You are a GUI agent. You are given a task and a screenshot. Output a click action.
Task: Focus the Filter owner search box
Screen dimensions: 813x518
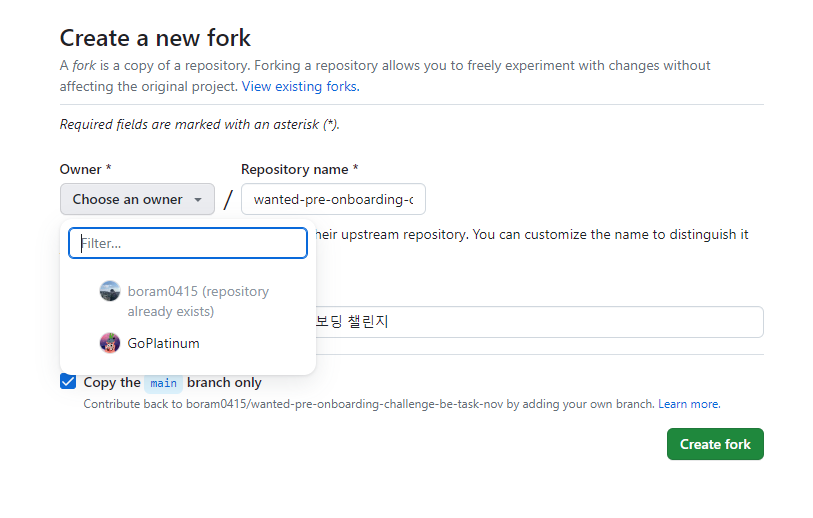(188, 243)
